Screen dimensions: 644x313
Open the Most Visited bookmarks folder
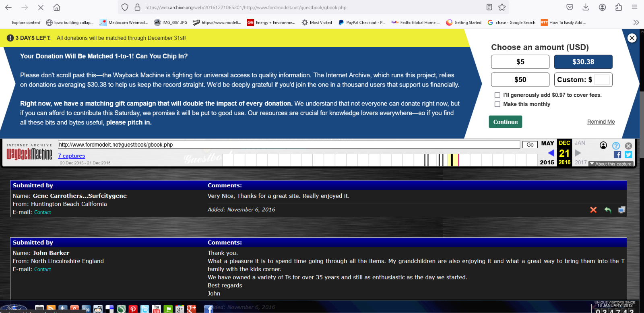(x=317, y=23)
